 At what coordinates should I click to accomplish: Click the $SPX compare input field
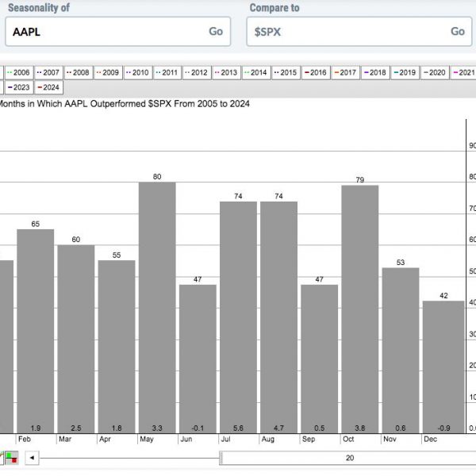(359, 32)
